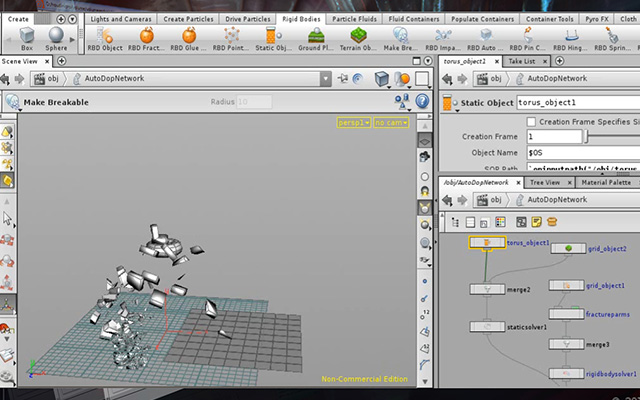Switch to the Particle Fluids shelf tab
The height and width of the screenshot is (400, 640).
click(354, 19)
